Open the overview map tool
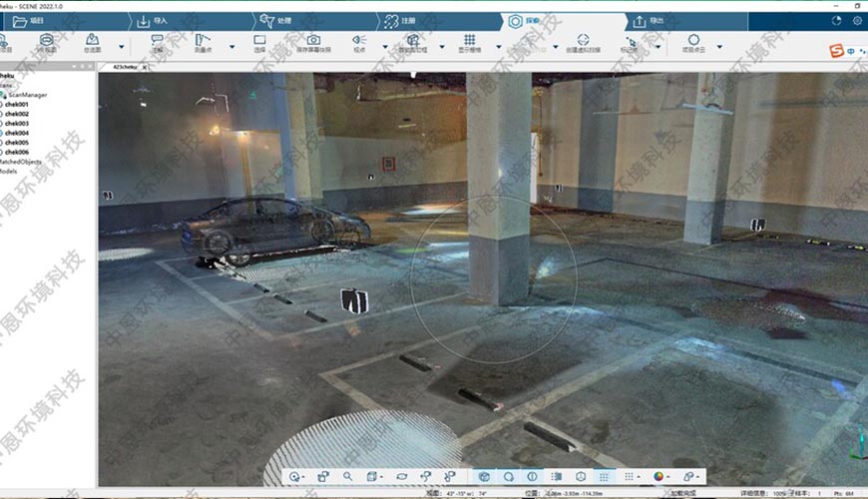Image resolution: width=868 pixels, height=499 pixels. (x=92, y=43)
